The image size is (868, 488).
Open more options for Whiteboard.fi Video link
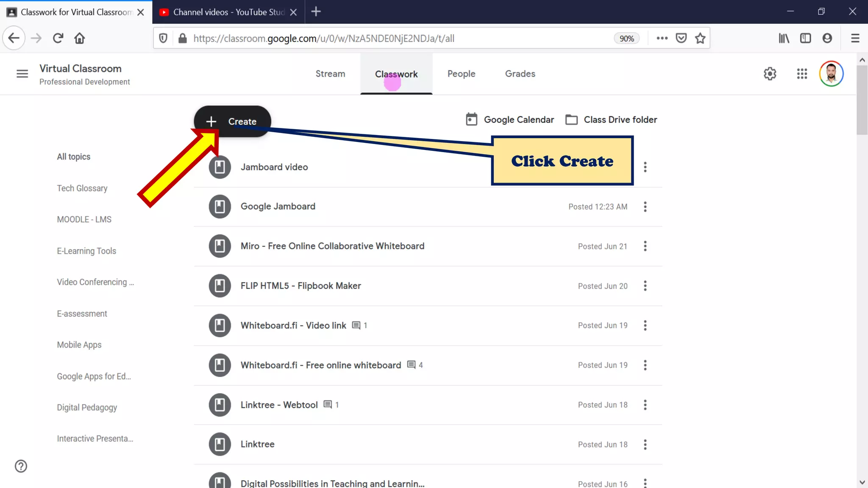tap(645, 325)
